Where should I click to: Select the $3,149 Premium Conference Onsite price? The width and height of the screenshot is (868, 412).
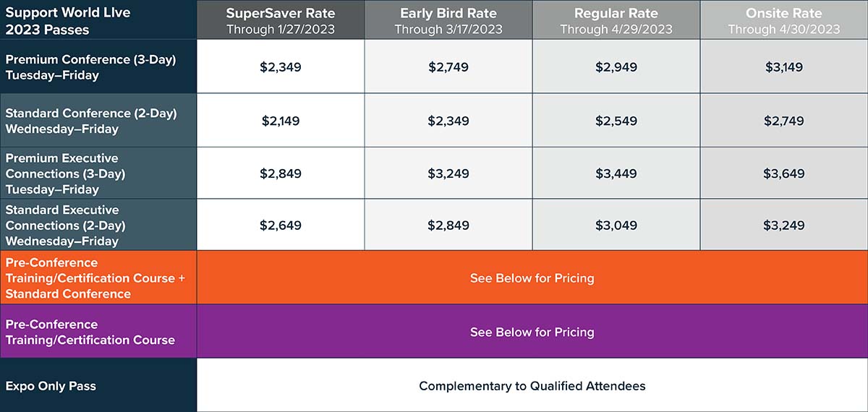pyautogui.click(x=784, y=67)
